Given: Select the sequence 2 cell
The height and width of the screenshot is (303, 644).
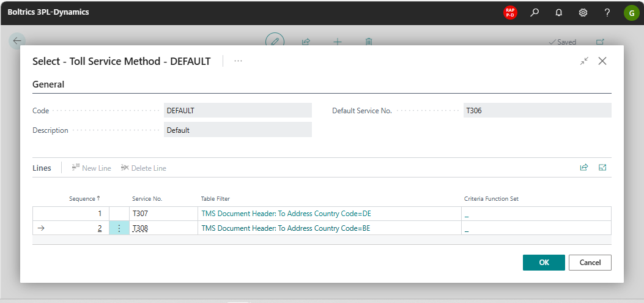Looking at the screenshot, I should point(71,228).
